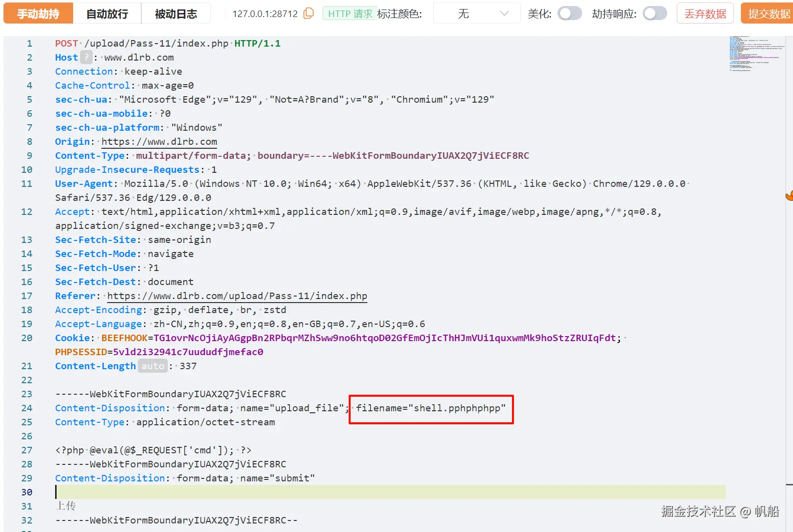Click the Cache-Control max-age=0 value
The image size is (793, 532).
168,86
